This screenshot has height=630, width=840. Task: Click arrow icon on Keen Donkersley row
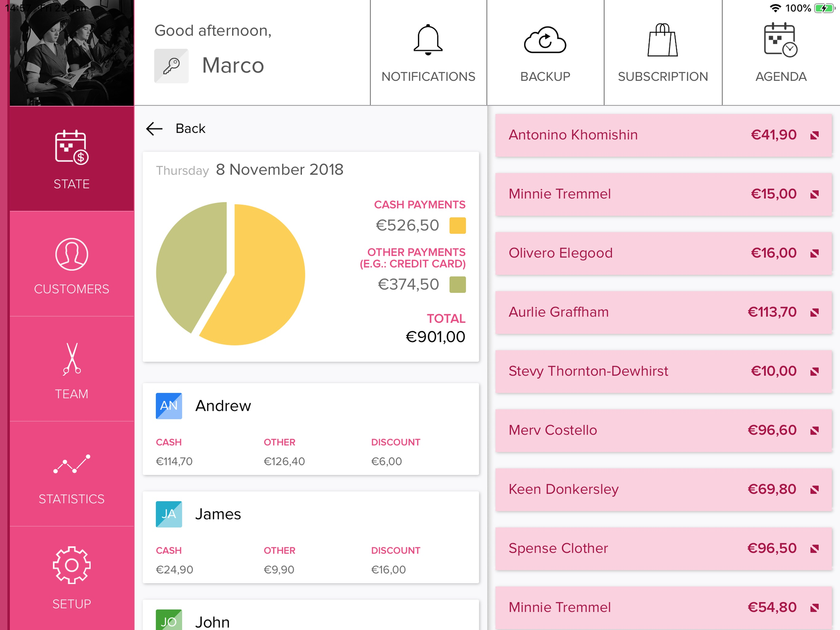tap(814, 490)
